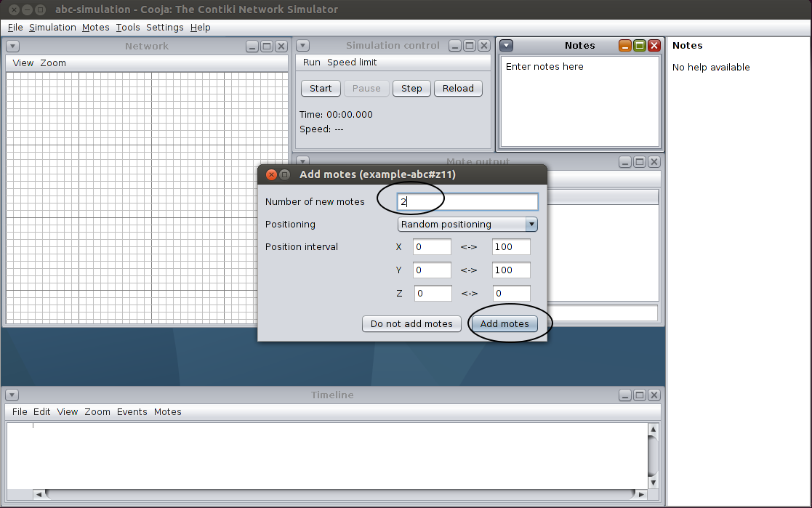
Task: Click the Y minimum position field
Action: (432, 270)
